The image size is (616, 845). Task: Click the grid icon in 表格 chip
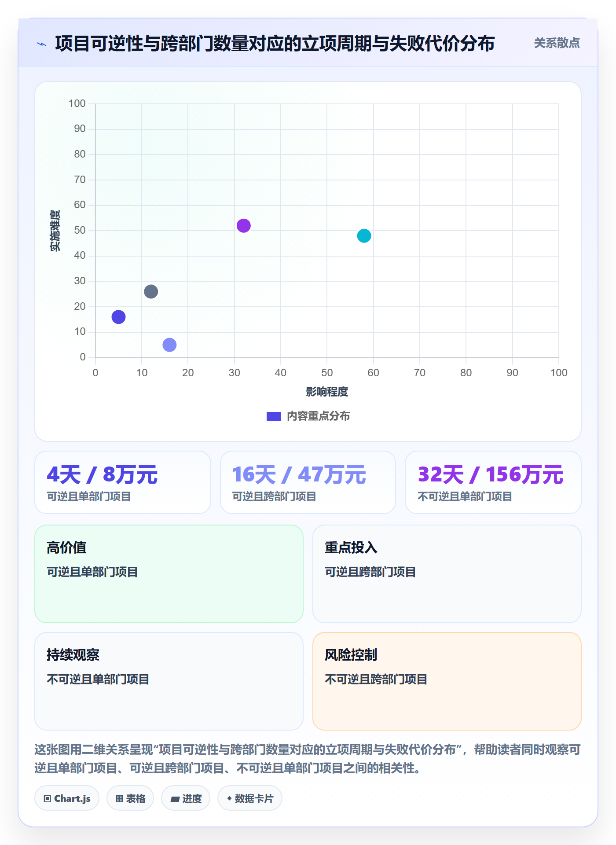point(119,799)
